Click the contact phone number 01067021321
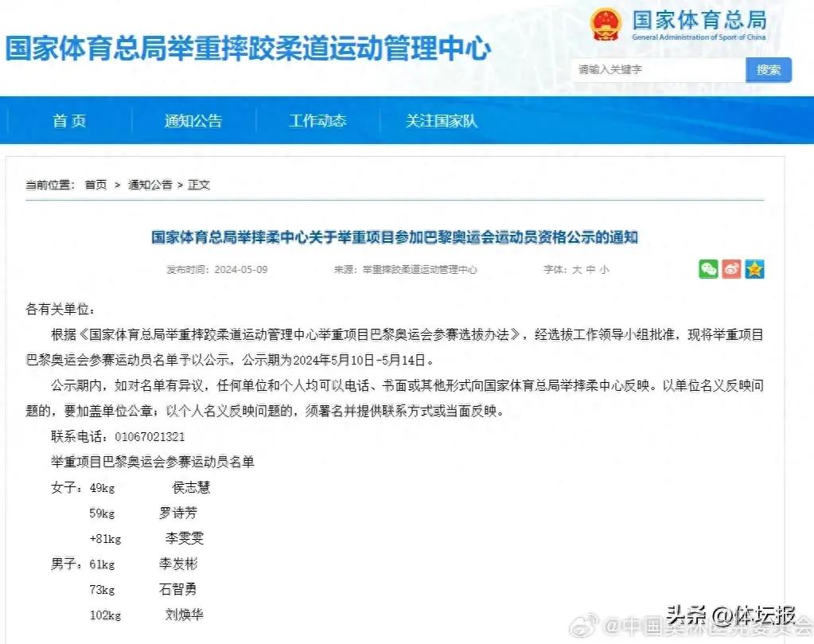The height and width of the screenshot is (644, 814). [150, 437]
